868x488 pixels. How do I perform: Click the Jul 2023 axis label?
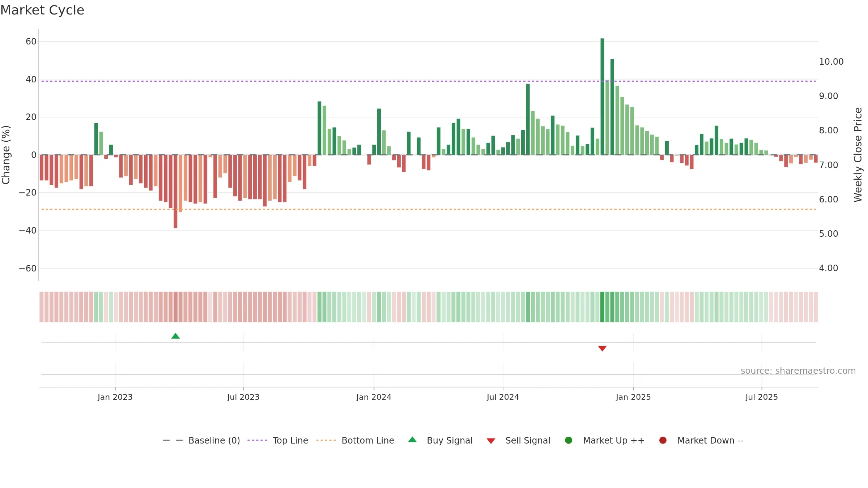(243, 397)
